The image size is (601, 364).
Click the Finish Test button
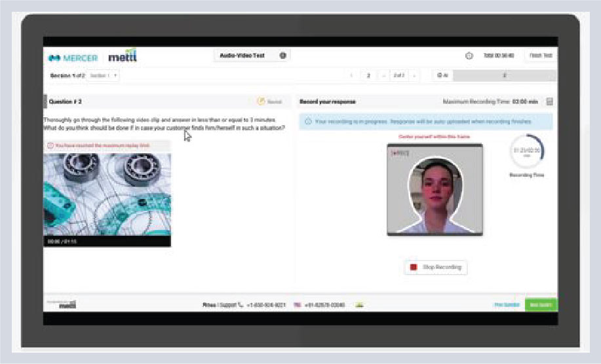click(540, 56)
